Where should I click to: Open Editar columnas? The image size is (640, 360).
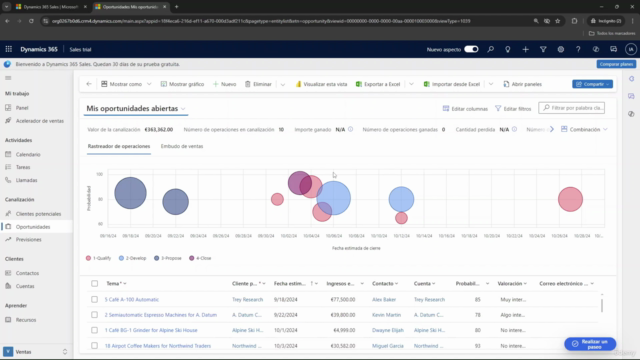pos(465,109)
